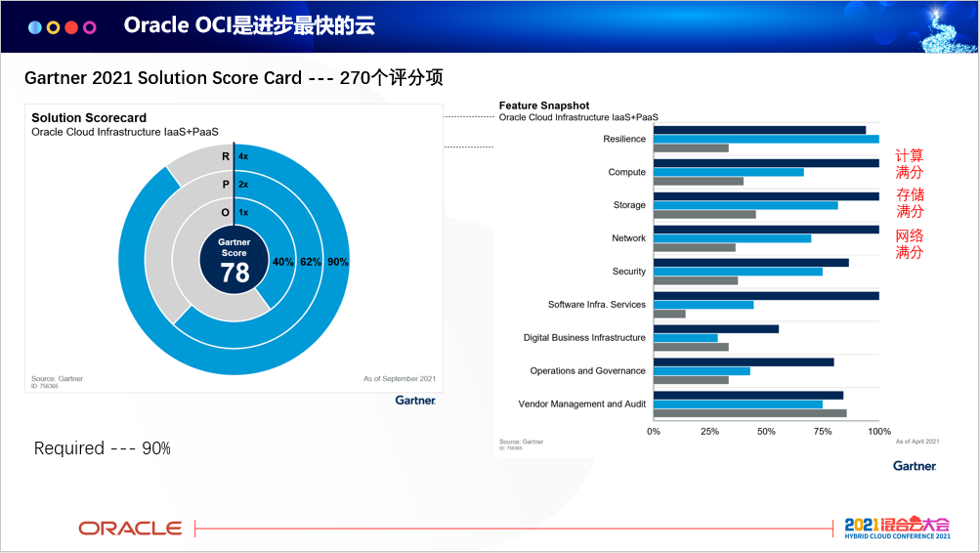Viewport: 980px width, 553px height.
Task: Click the gray Vendor Management and Audit bar
Action: coord(750,413)
